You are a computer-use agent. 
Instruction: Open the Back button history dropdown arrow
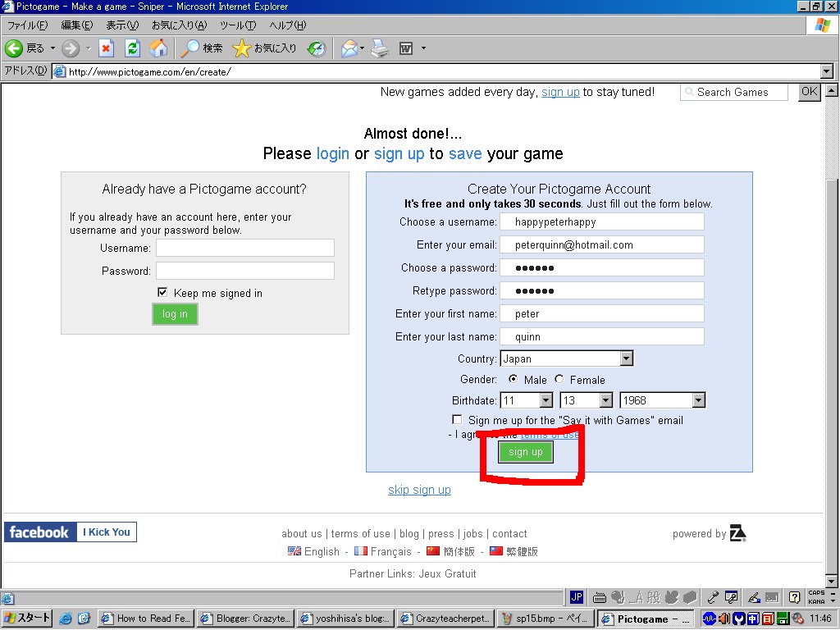pos(53,48)
